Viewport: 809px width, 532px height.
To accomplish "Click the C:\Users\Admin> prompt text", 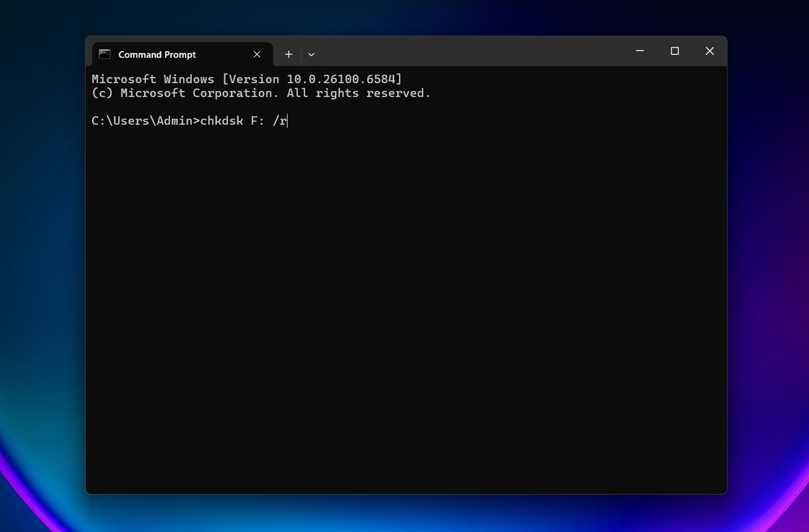I will coord(145,121).
